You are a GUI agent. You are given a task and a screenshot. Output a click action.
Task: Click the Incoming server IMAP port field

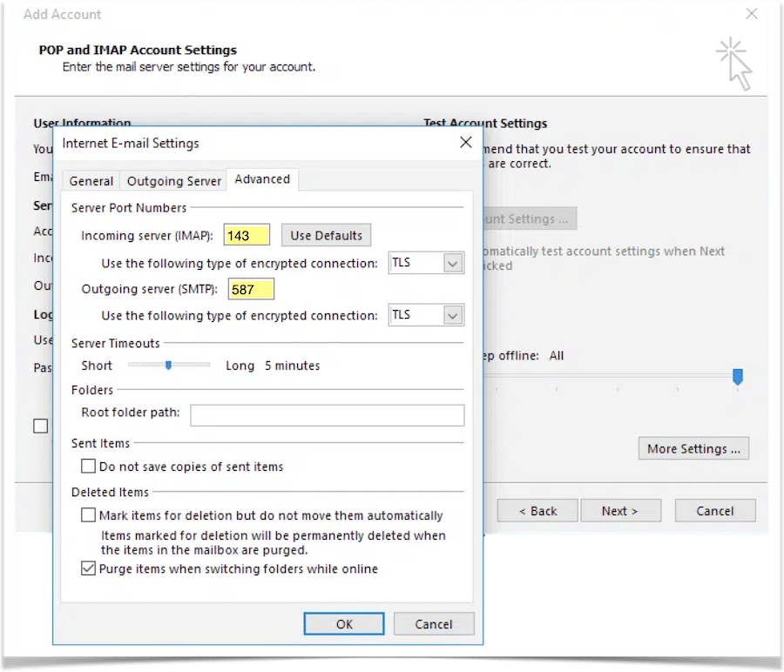[x=247, y=236]
